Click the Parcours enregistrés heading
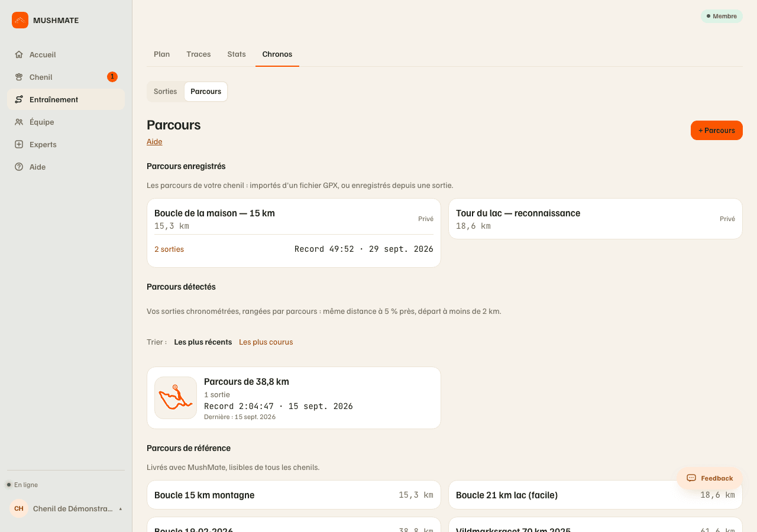 [186, 166]
